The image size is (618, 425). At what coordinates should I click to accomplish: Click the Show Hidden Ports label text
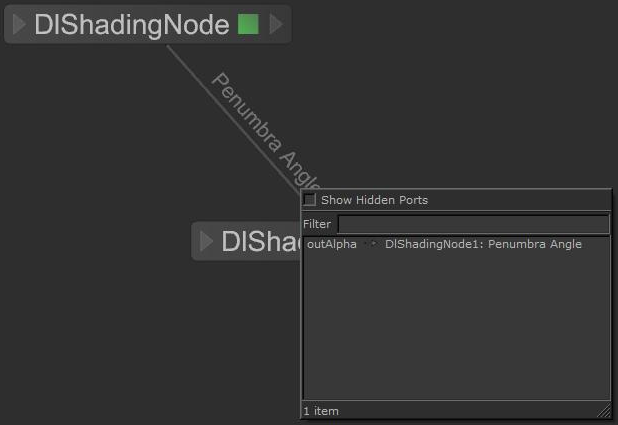point(373,200)
